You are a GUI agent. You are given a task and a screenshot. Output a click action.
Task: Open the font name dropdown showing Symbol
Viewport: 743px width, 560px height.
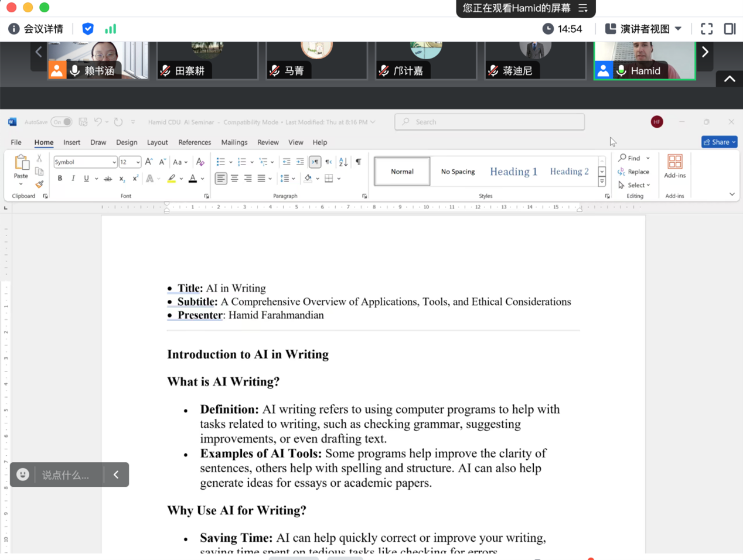pos(114,162)
